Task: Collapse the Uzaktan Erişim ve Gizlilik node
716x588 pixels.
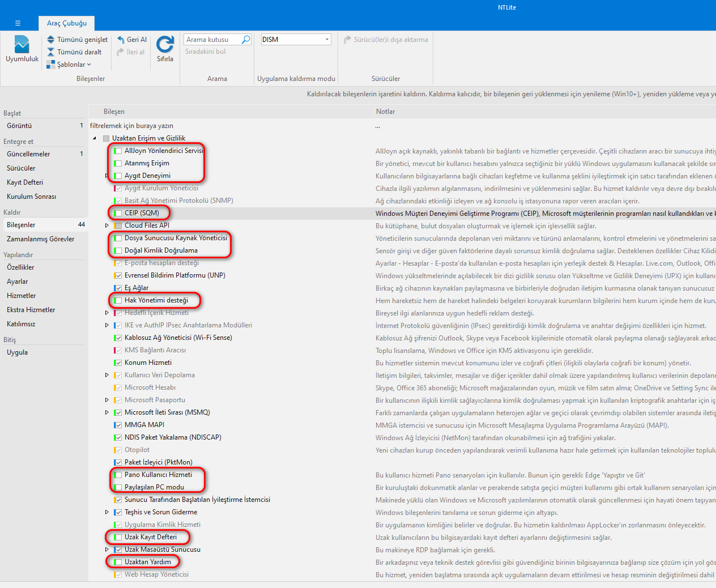Action: point(95,138)
